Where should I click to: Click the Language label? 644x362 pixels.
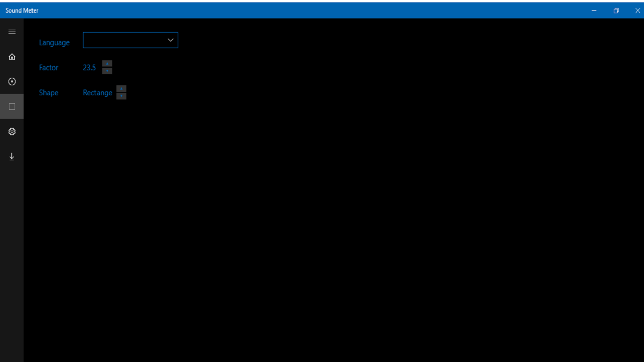tap(54, 42)
